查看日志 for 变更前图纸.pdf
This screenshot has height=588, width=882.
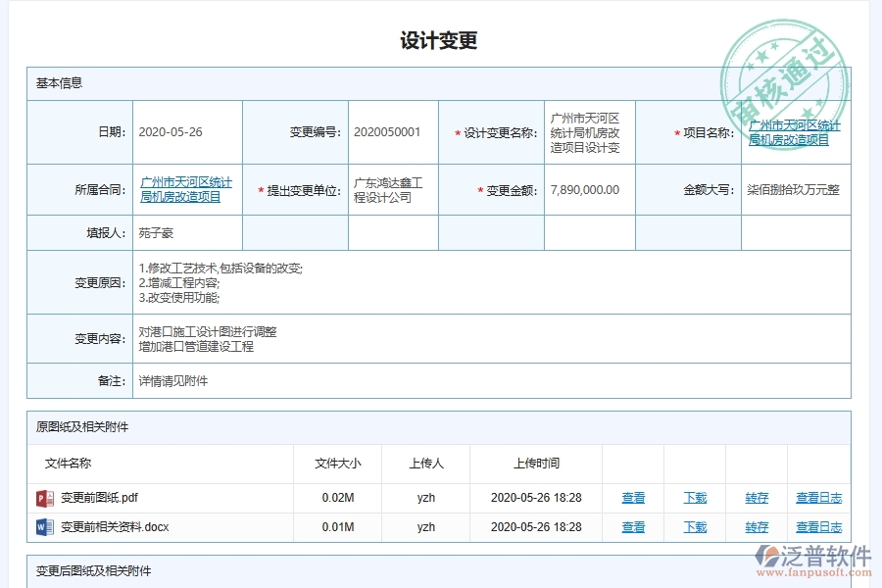821,498
